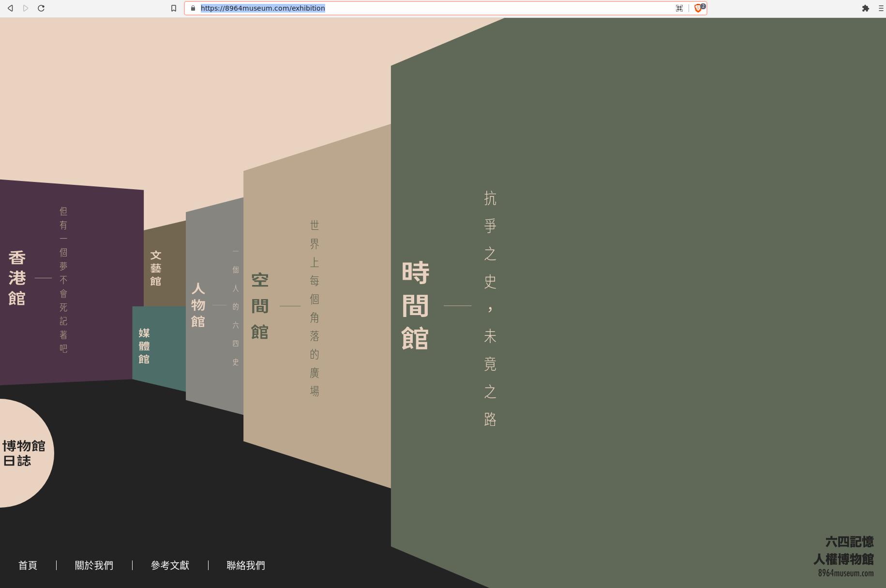The width and height of the screenshot is (886, 588).
Task: Click the lock icon for site information
Action: pyautogui.click(x=193, y=8)
